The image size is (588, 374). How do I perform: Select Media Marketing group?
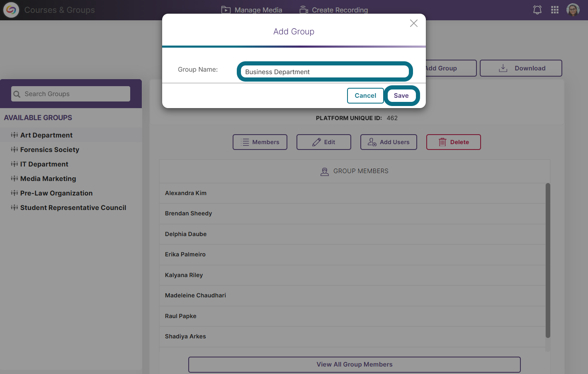point(71,179)
